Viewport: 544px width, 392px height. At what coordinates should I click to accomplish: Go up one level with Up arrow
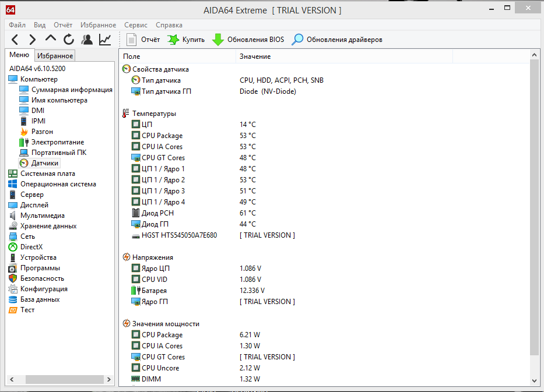pyautogui.click(x=51, y=39)
